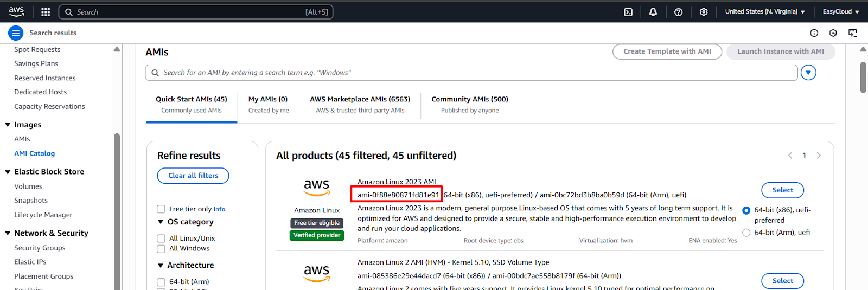868x290 pixels.
Task: Switch to My AMIs tab
Action: (x=268, y=105)
